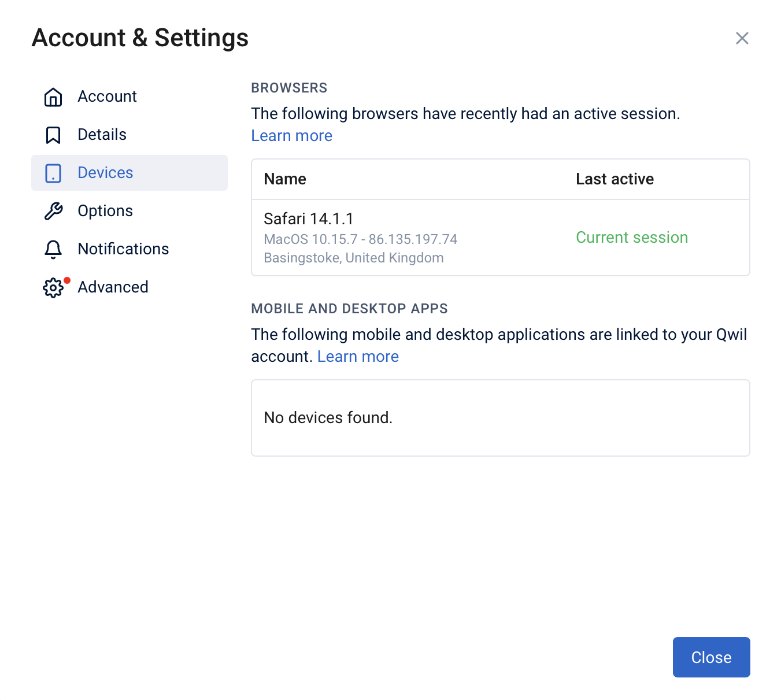
Task: Click the Advanced gear icon
Action: (x=53, y=287)
